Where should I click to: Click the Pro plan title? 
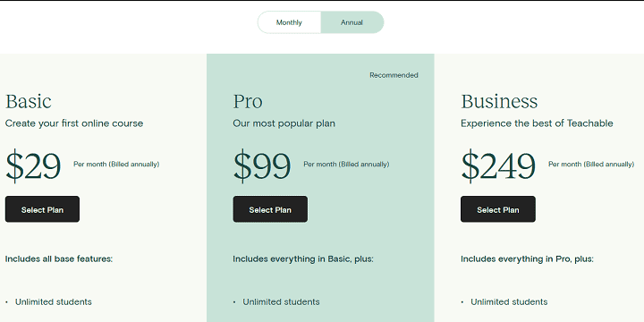[x=248, y=101]
